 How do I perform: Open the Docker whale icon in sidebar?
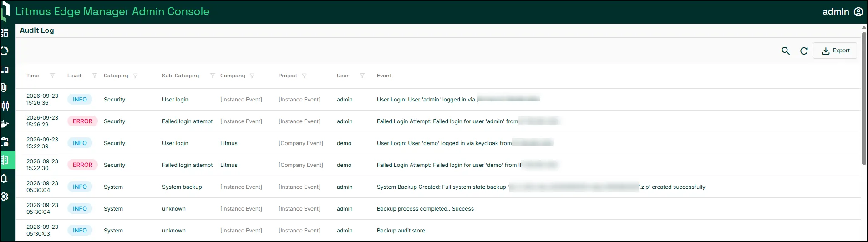5,124
